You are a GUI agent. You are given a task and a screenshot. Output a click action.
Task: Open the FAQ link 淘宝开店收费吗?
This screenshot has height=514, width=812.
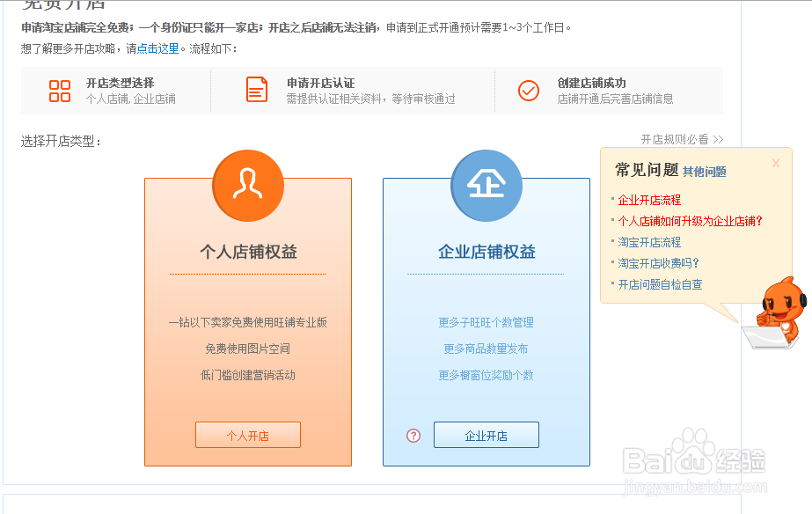click(658, 263)
